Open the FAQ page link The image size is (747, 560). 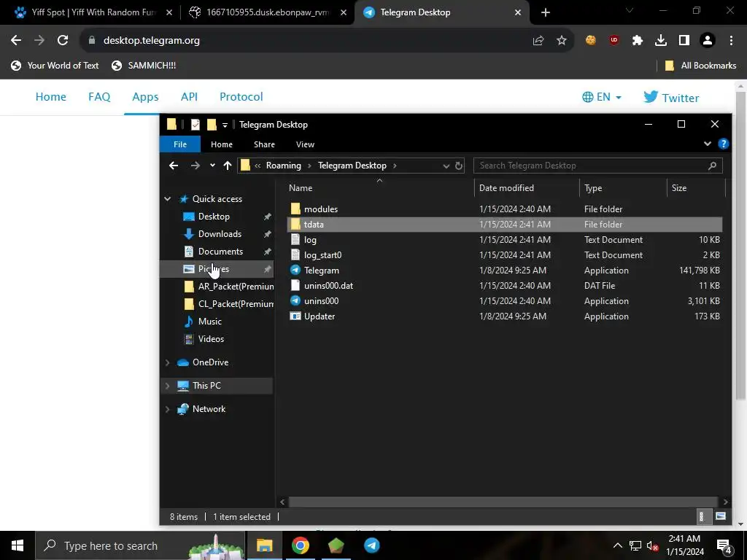click(x=99, y=97)
